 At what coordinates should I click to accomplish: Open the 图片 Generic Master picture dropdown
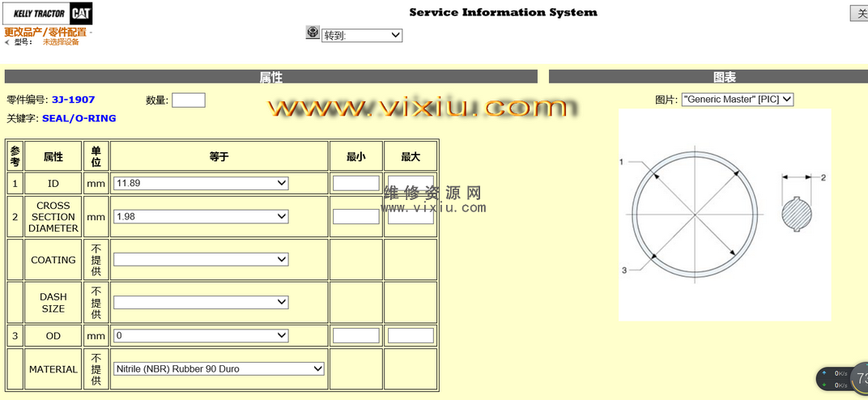coord(737,99)
